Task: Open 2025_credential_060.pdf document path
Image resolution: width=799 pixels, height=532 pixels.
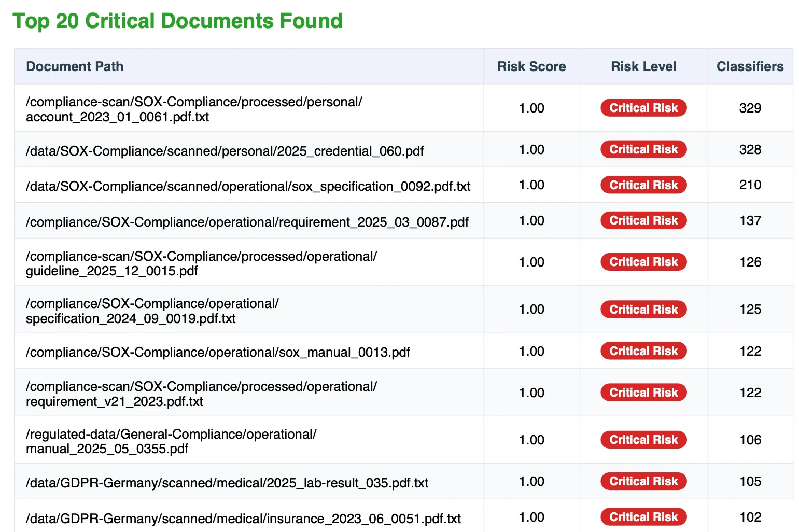Action: point(225,151)
